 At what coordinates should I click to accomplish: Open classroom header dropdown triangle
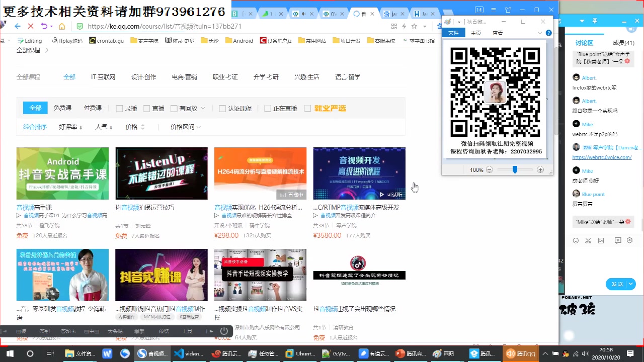pos(582,21)
